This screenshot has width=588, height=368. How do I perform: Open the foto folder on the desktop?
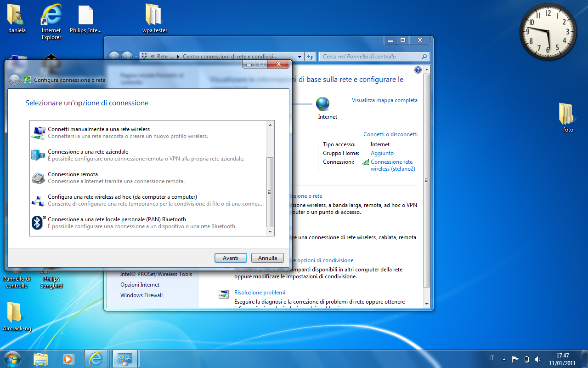point(568,118)
